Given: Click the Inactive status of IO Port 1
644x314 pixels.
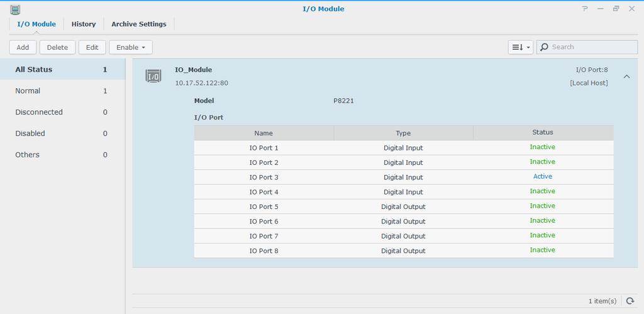Looking at the screenshot, I should [x=543, y=147].
